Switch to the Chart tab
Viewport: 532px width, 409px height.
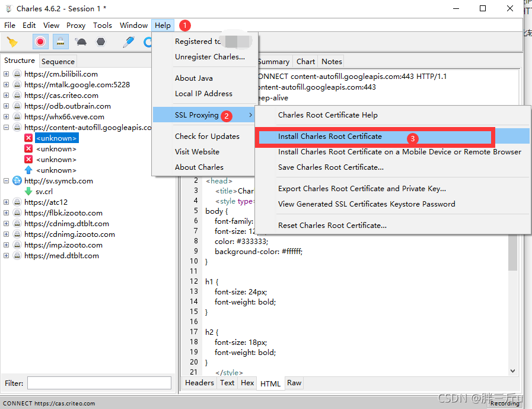[x=305, y=62]
